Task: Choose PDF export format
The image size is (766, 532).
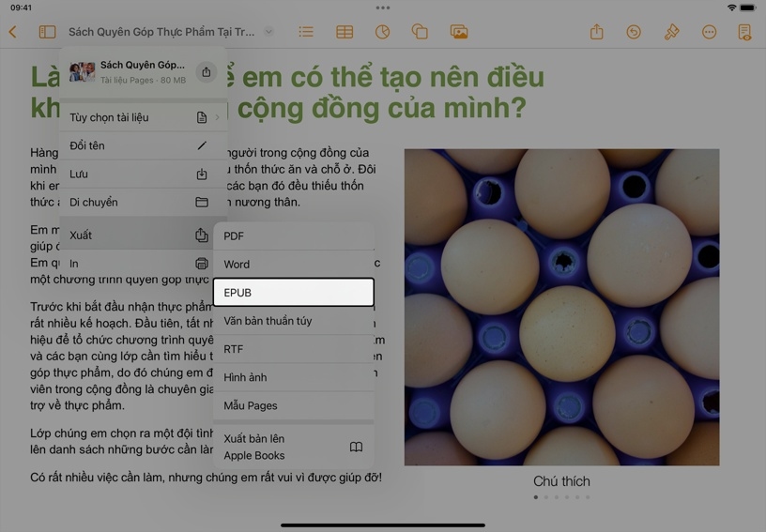Action: 293,236
